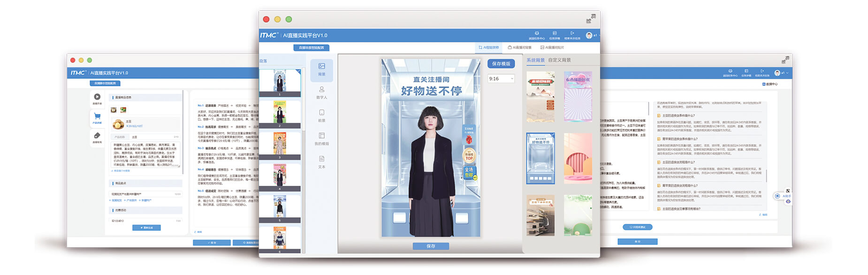The height and width of the screenshot is (275, 868).
Task: Click the 保存模版 button
Action: [501, 64]
